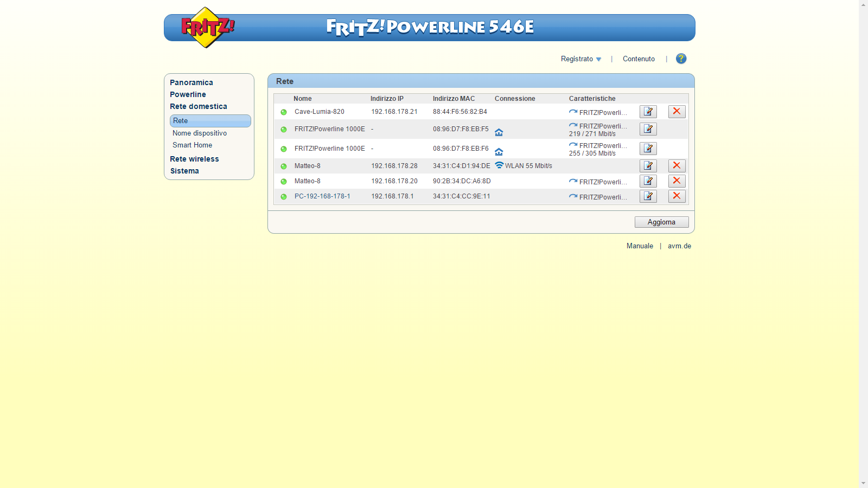Click the Aggiorna button

662,222
